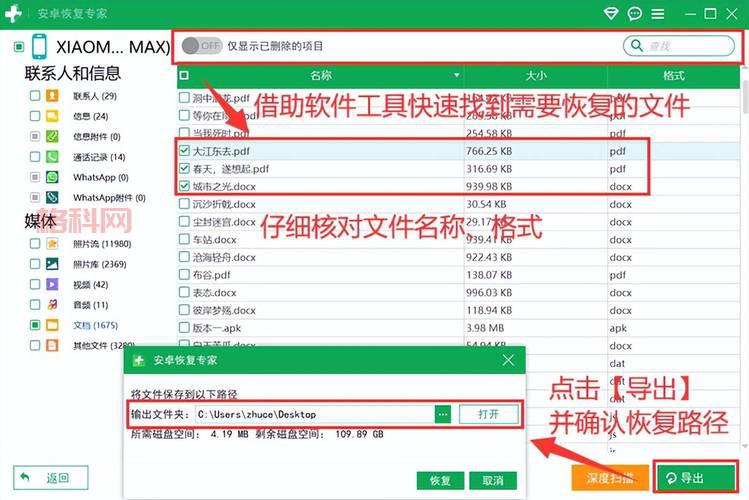Click the output folder path field
This screenshot has height=500, width=749.
coord(314,414)
